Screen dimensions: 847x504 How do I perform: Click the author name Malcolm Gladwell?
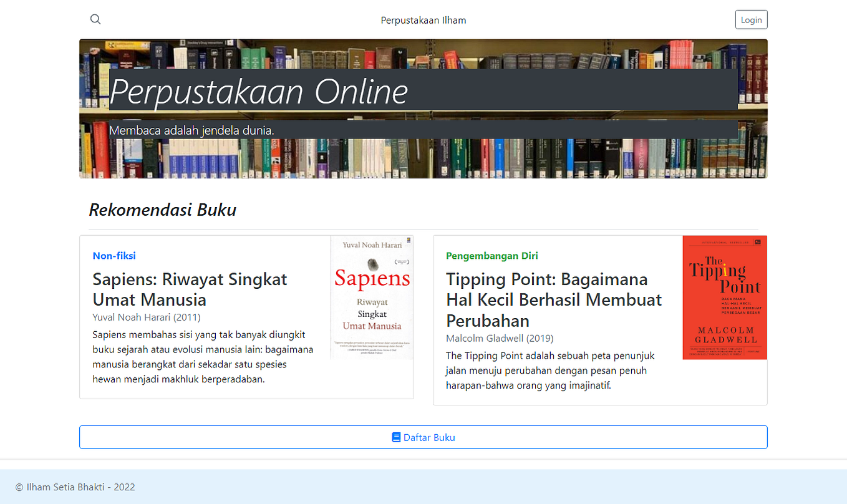[499, 338]
